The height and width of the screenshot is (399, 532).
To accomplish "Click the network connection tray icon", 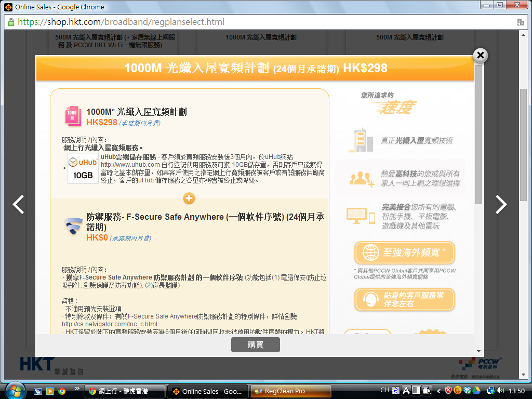I will [x=490, y=391].
